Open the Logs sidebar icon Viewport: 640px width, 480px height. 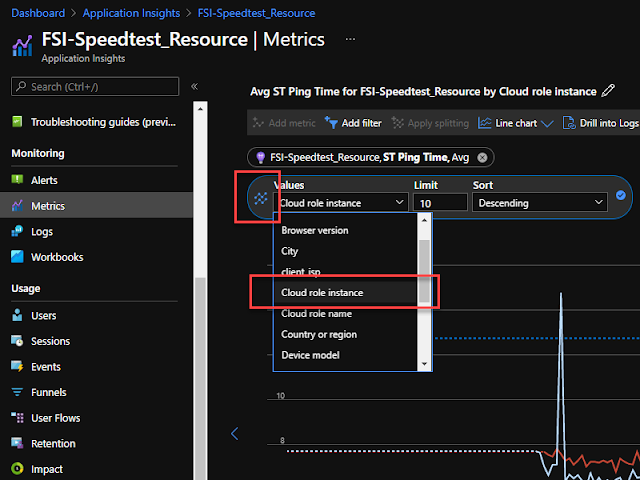(18, 231)
